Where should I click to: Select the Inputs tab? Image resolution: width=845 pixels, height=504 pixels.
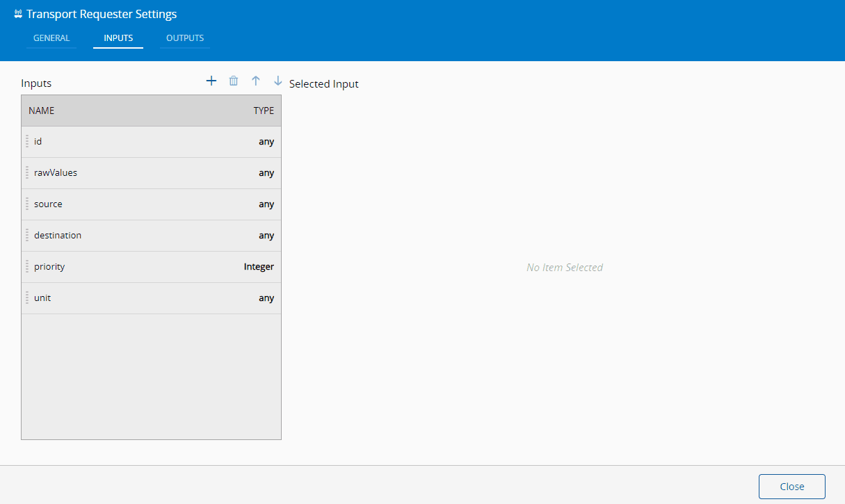(x=118, y=38)
